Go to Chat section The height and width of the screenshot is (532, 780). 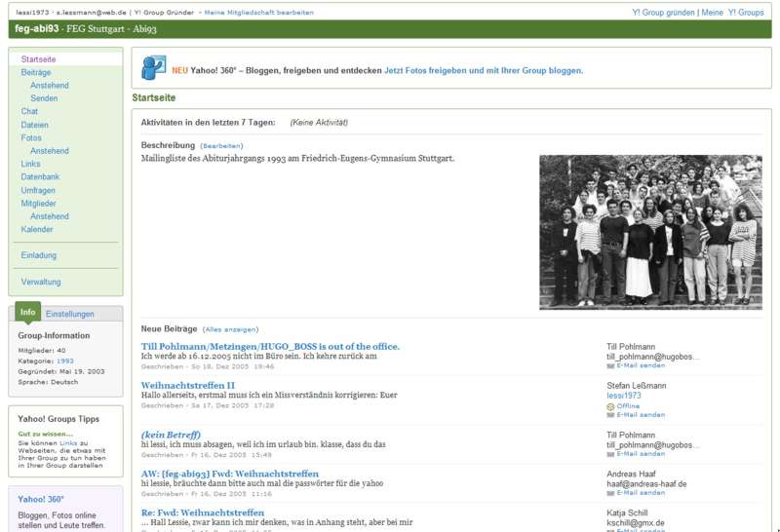point(29,111)
